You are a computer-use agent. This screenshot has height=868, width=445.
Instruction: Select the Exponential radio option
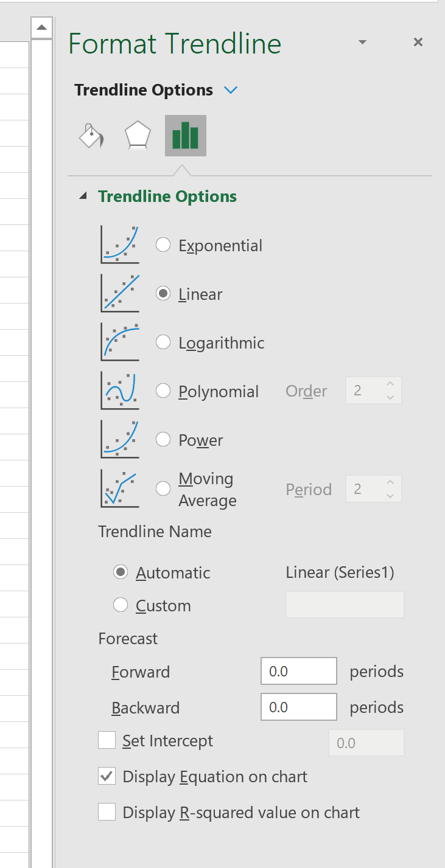coord(163,245)
